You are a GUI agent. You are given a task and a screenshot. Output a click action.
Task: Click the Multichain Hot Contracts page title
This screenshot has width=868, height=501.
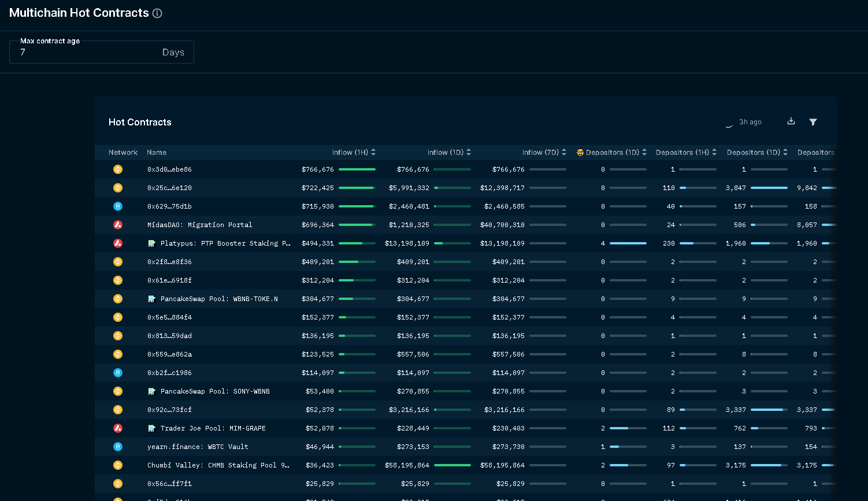[x=79, y=13]
